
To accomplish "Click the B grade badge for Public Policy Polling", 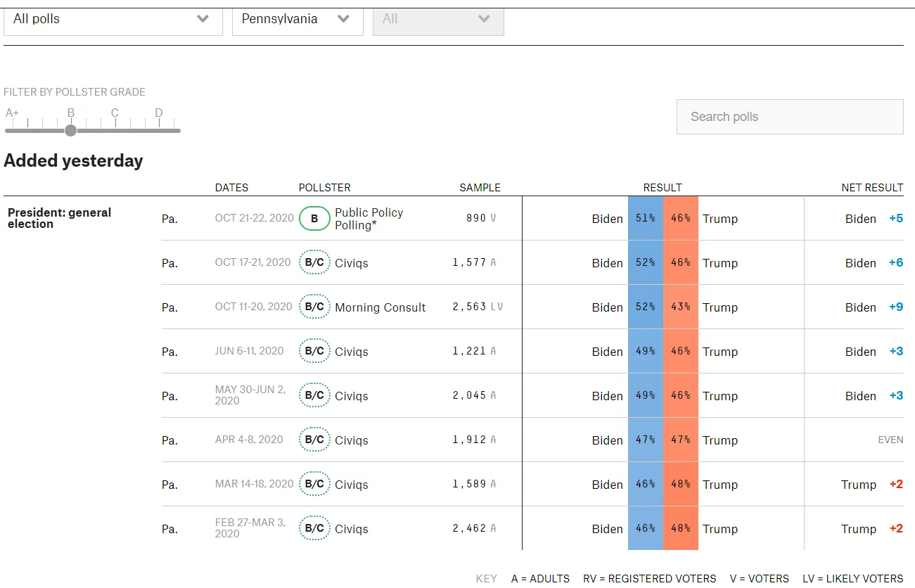I will [314, 219].
